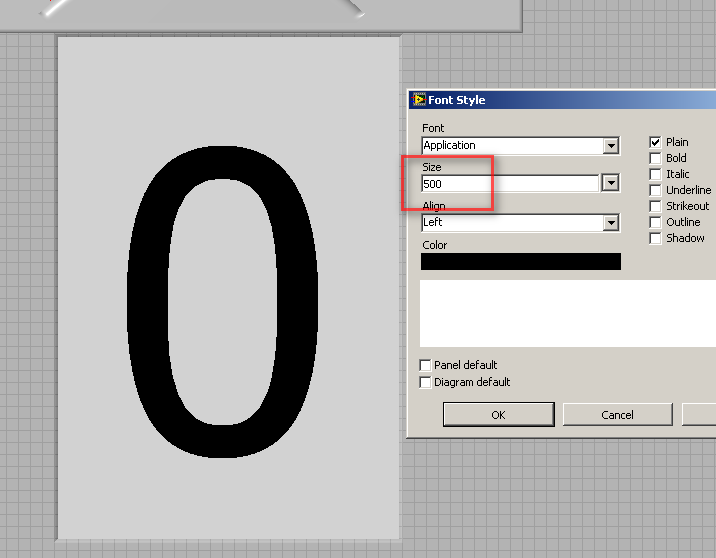Check the Diagram default box

[x=427, y=382]
